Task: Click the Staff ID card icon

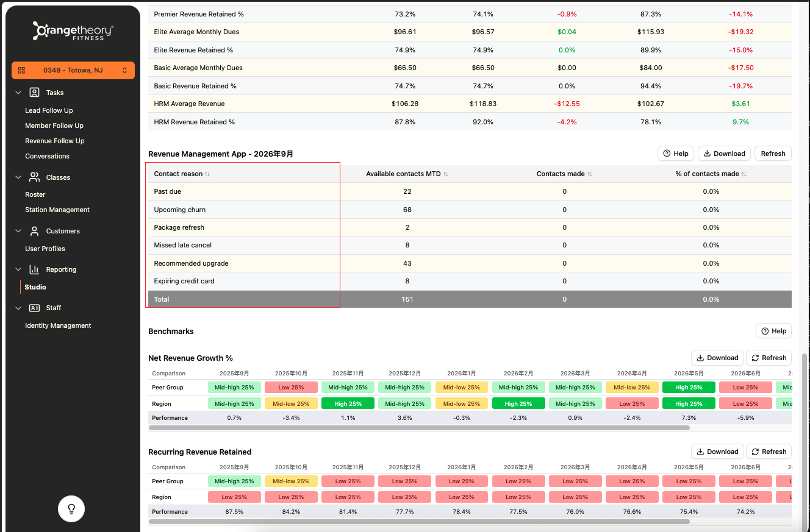Action: pos(34,308)
